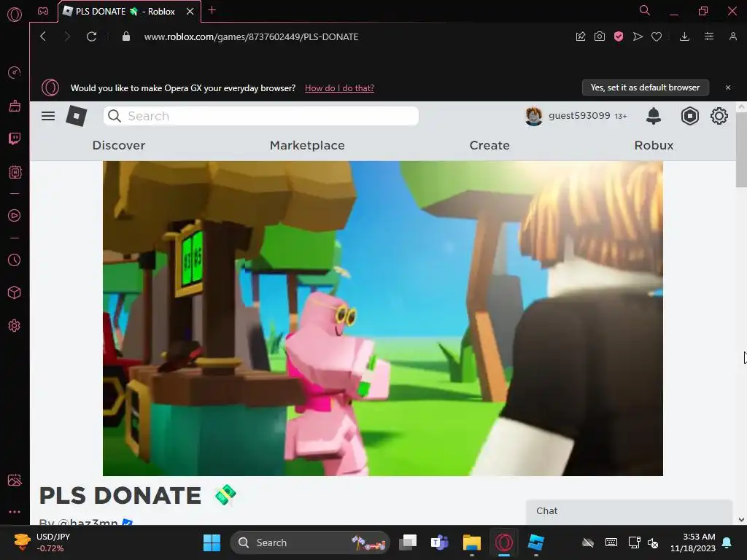Focus the Roblox Search field

point(261,116)
